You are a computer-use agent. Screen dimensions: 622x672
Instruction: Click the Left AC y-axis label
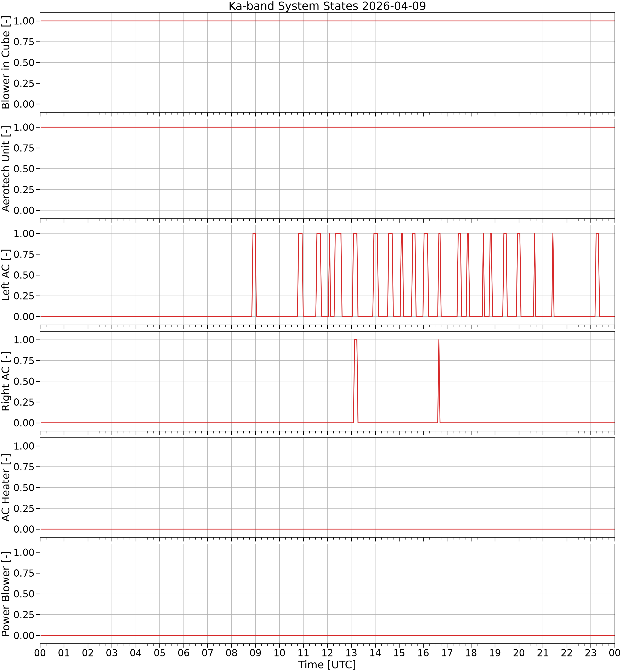pos(6,275)
